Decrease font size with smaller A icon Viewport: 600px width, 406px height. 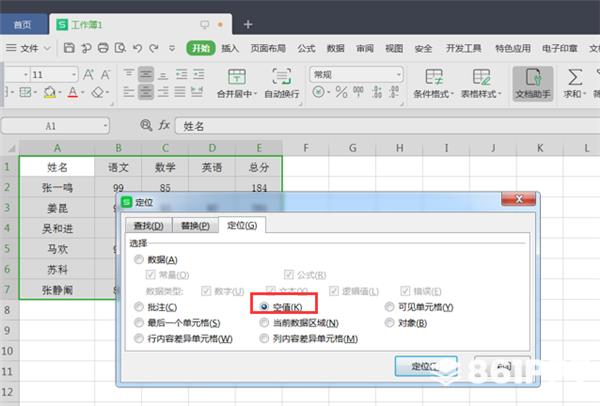(x=105, y=74)
